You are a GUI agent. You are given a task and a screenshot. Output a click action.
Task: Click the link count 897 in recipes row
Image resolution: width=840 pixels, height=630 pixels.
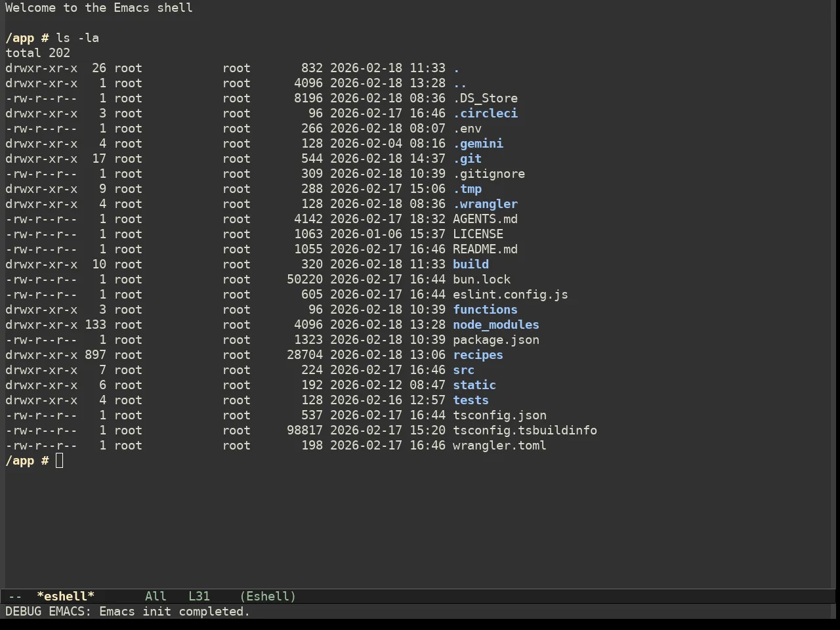[x=95, y=355]
